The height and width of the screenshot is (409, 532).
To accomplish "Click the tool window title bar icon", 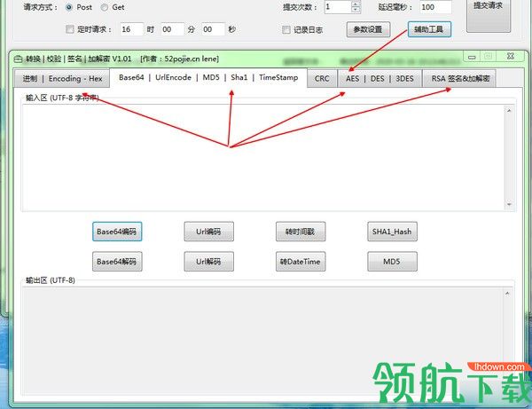I will coord(18,59).
